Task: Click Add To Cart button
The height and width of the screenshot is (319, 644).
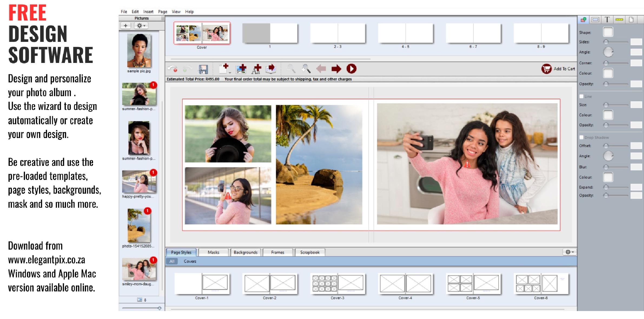Action: (x=564, y=69)
